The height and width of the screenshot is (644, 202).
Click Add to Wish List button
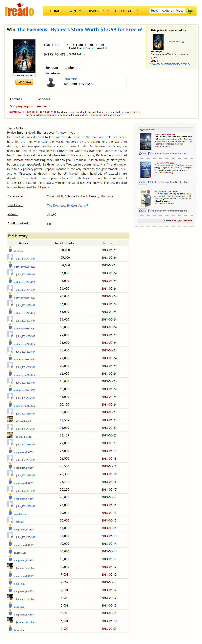point(24,76)
